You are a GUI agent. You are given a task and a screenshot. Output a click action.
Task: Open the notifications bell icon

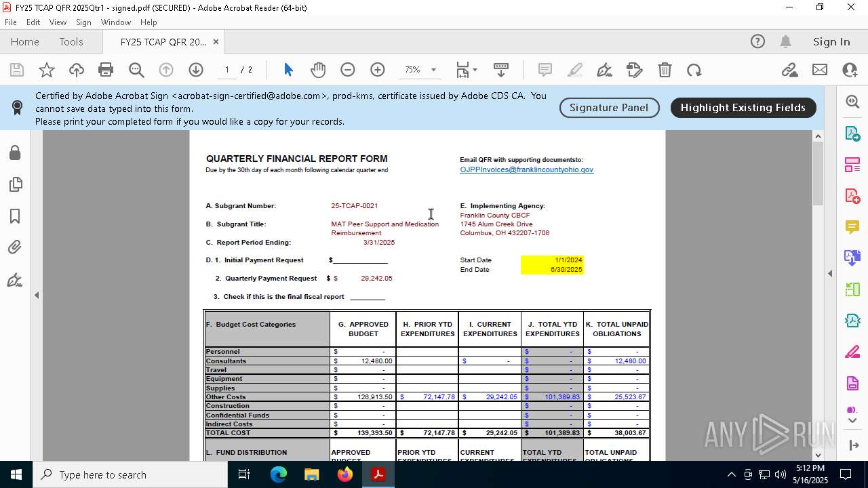(x=785, y=41)
